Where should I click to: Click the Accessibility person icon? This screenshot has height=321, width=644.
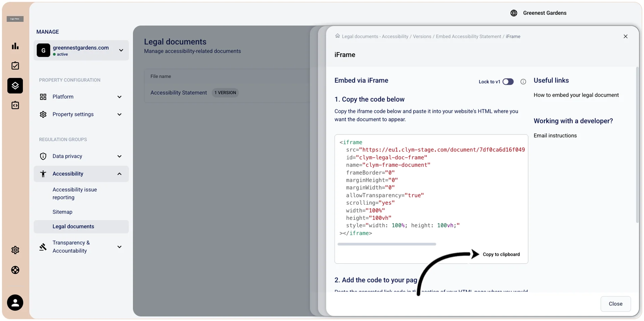tap(43, 174)
